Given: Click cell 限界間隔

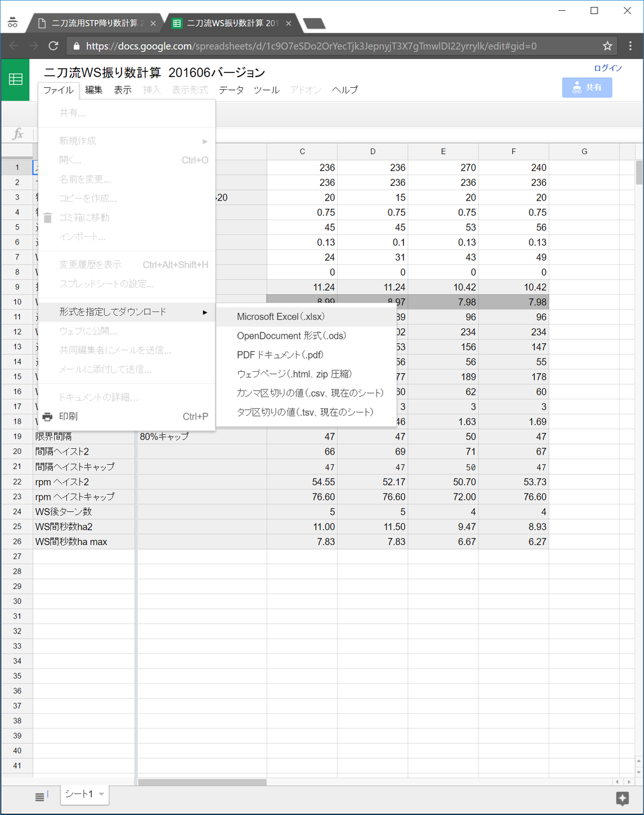Looking at the screenshot, I should click(x=84, y=437).
